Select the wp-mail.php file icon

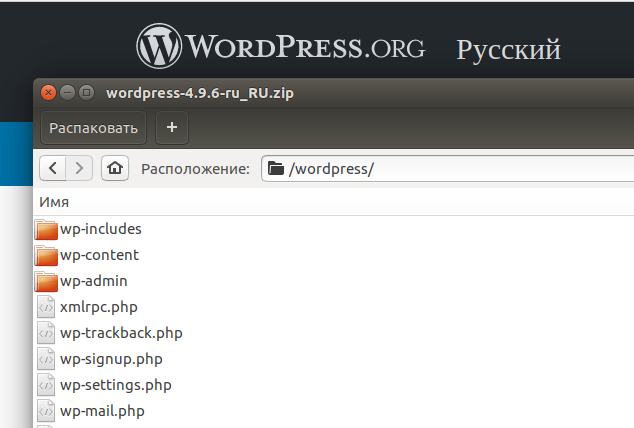coord(46,411)
